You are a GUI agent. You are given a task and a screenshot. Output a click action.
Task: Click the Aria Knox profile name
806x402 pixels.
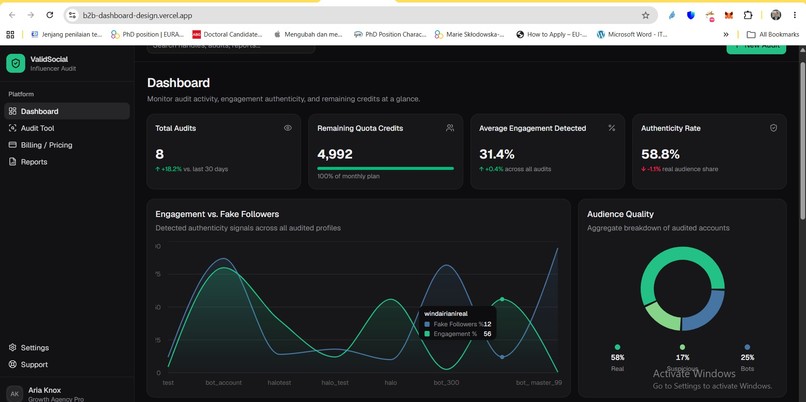point(45,390)
